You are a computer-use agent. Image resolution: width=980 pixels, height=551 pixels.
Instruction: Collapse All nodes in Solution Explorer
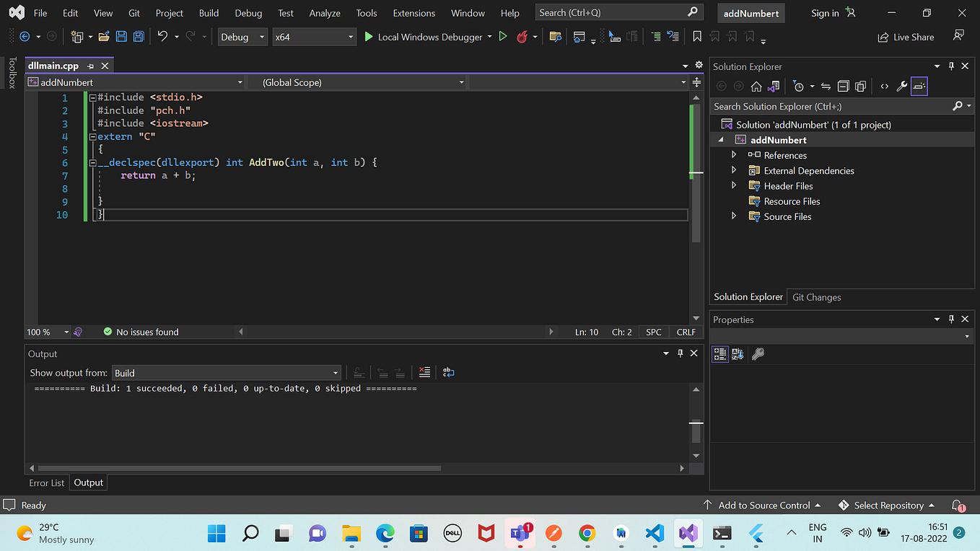843,87
